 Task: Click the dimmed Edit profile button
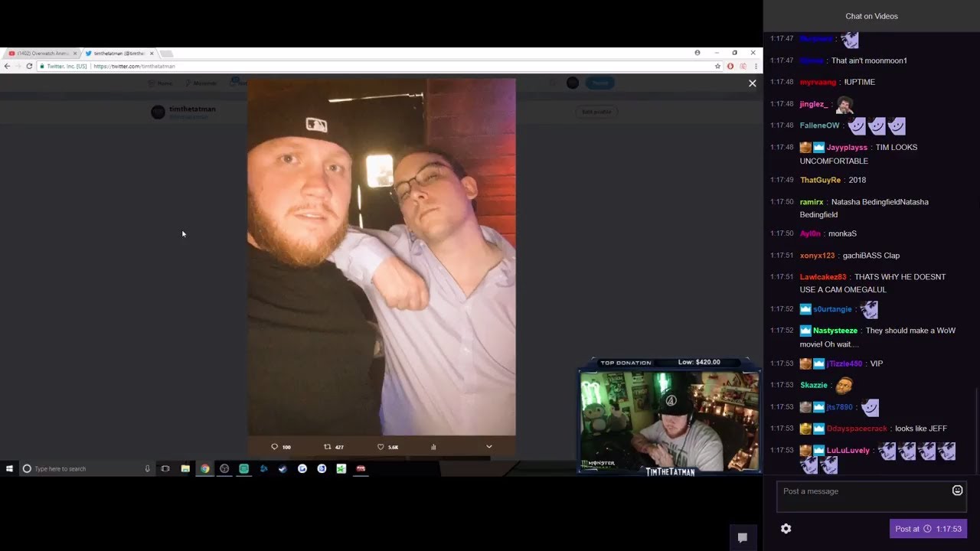coord(596,112)
